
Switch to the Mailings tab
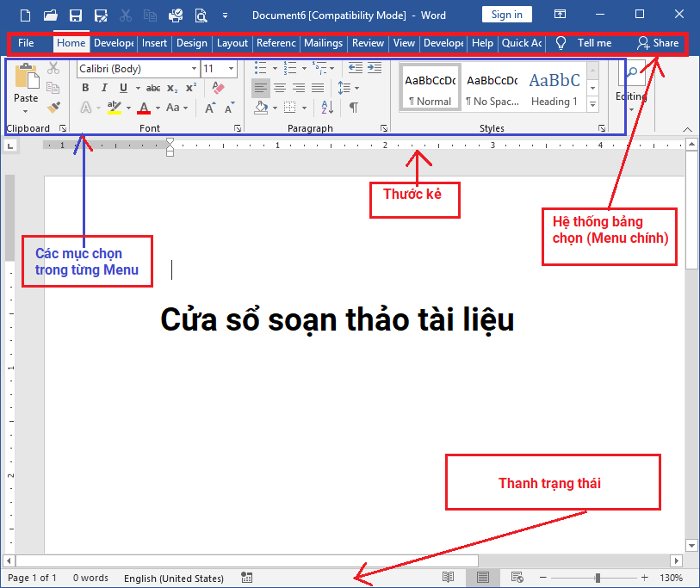click(x=323, y=43)
